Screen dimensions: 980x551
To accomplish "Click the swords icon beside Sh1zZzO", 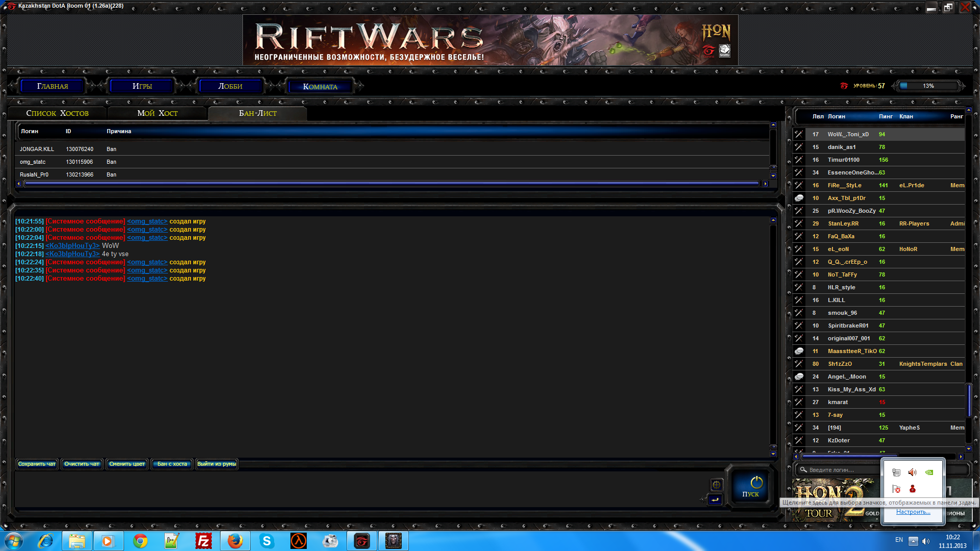I will pyautogui.click(x=799, y=364).
